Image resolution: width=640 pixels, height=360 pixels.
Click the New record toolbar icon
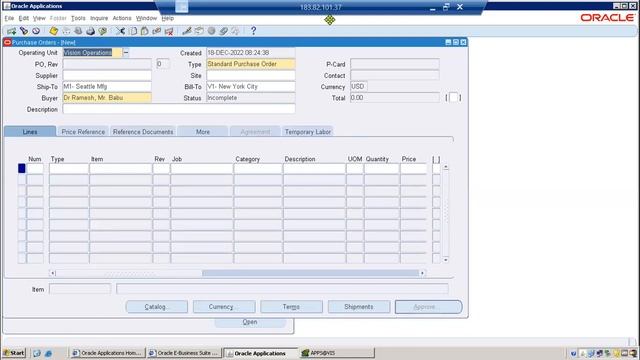[x=11, y=31]
